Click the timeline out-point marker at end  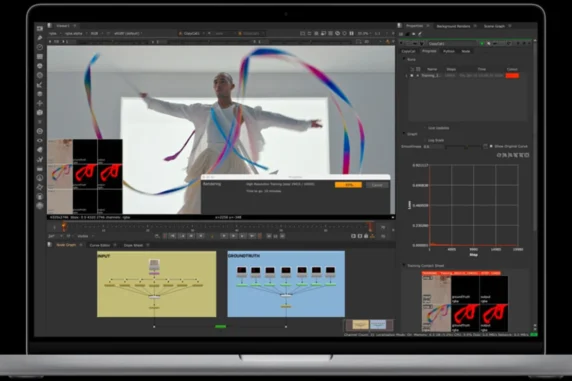pos(371,227)
